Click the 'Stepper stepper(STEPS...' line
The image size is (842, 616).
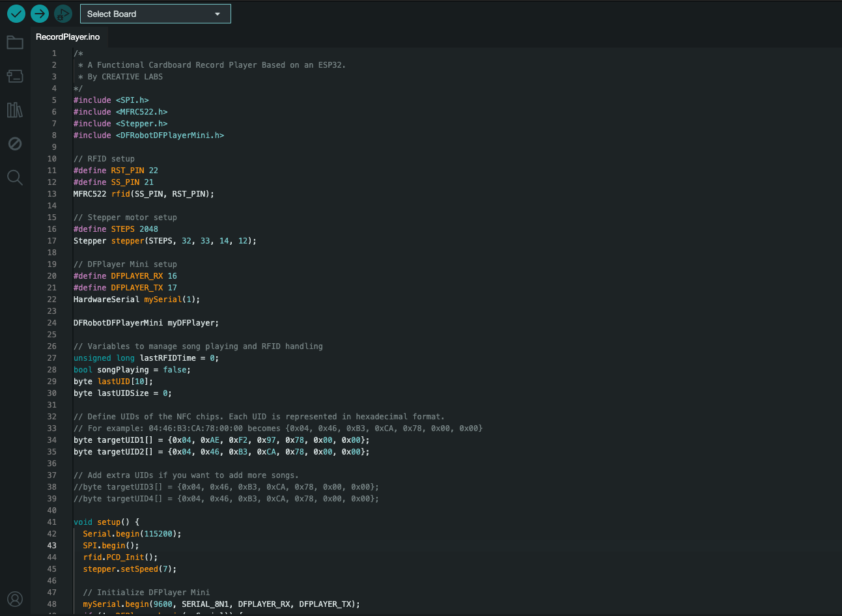[x=165, y=241]
